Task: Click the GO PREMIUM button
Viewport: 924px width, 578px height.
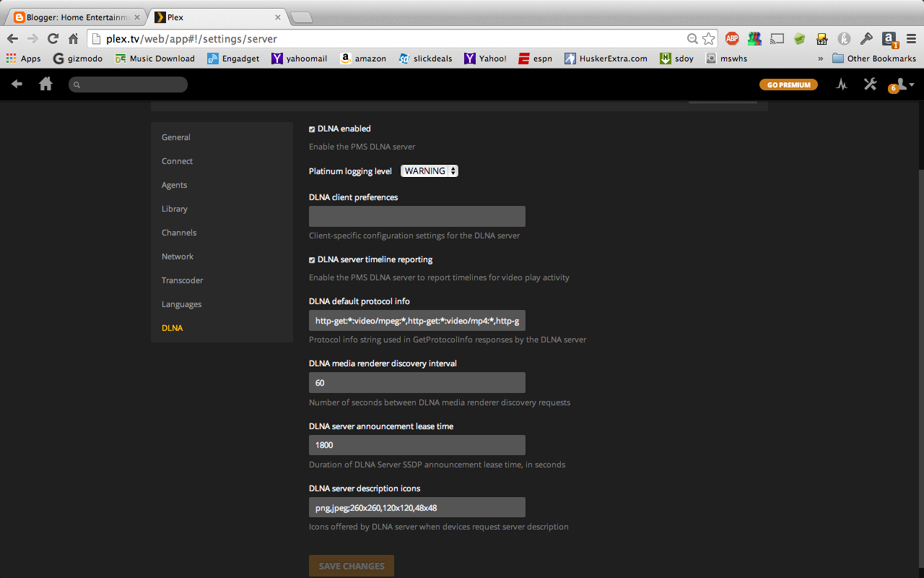Action: [x=788, y=84]
